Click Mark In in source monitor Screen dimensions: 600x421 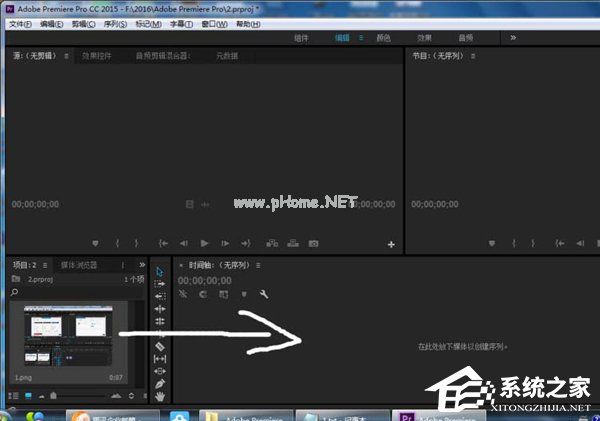117,243
